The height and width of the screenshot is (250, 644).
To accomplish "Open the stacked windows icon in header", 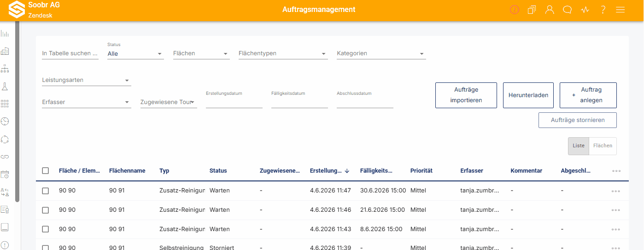I will click(532, 10).
